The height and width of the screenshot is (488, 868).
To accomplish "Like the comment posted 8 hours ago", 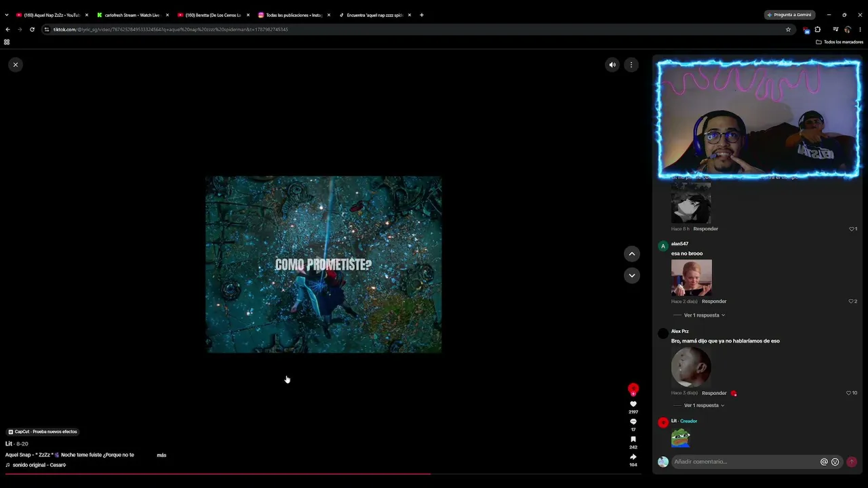I will pos(851,229).
